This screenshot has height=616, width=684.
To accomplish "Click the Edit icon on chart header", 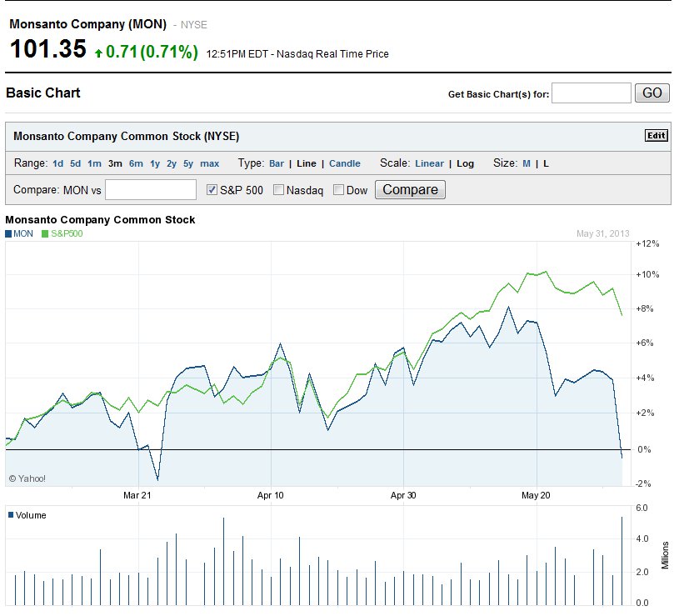I will tap(656, 135).
